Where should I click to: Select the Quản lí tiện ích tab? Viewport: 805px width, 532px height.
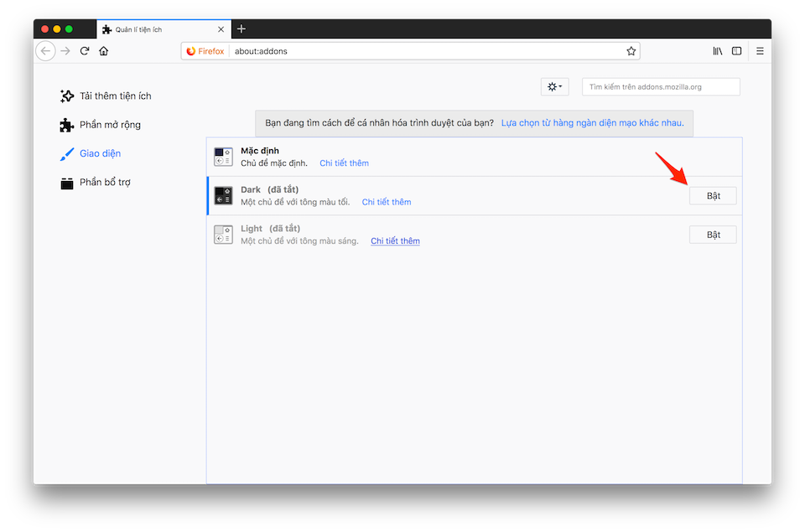(164, 29)
